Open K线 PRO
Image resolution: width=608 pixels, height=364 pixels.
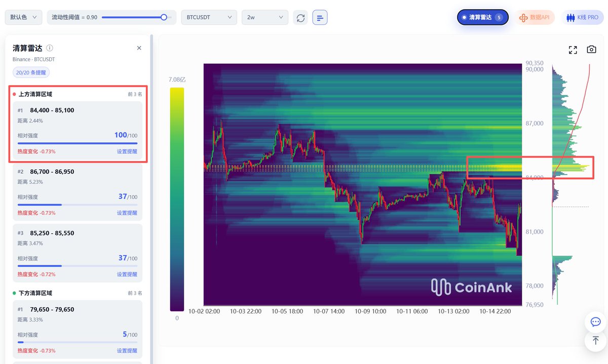point(583,17)
